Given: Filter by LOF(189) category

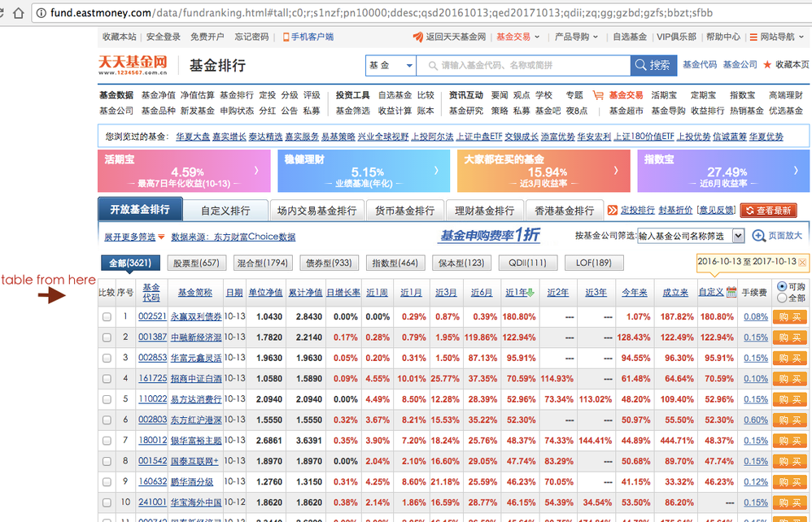Looking at the screenshot, I should coord(594,263).
